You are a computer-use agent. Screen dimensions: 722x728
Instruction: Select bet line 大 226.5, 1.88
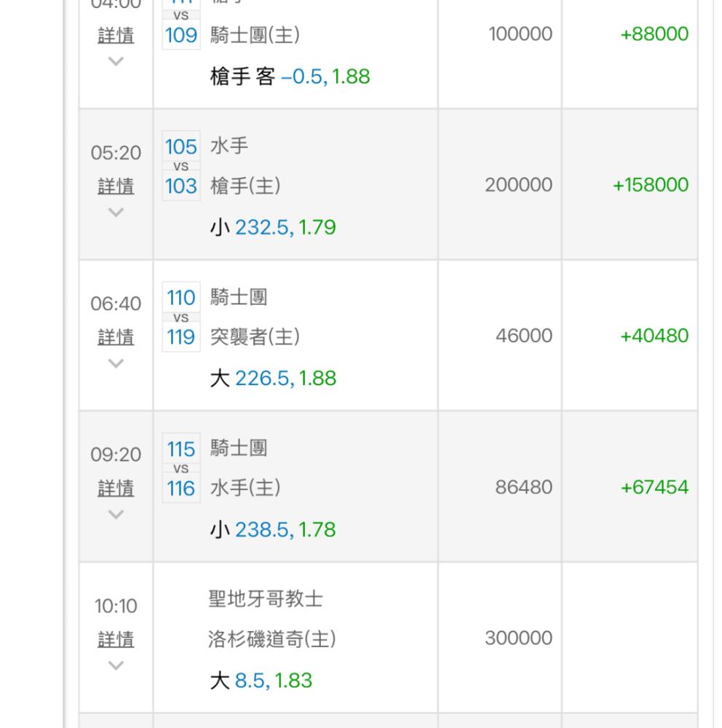(273, 379)
